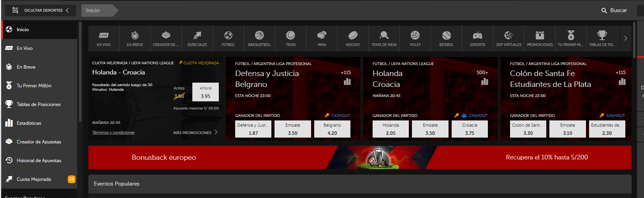
Task: Open the Especiales category
Action: pyautogui.click(x=197, y=39)
